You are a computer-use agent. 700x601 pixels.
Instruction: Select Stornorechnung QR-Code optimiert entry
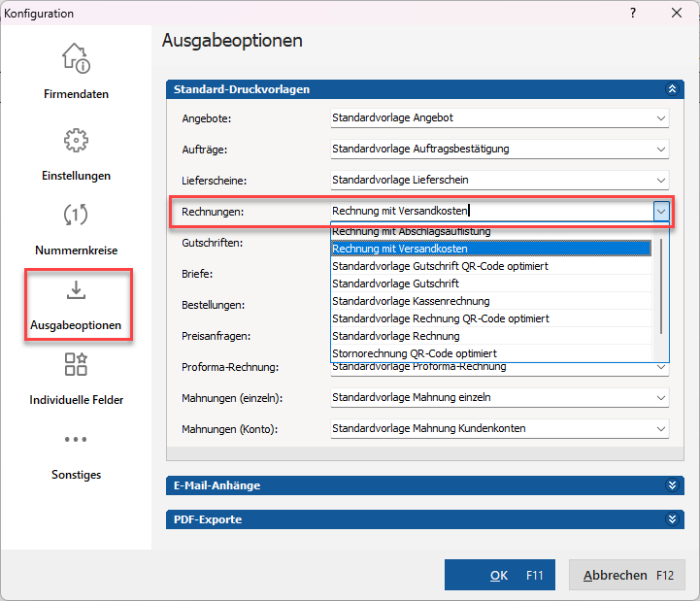(491, 353)
